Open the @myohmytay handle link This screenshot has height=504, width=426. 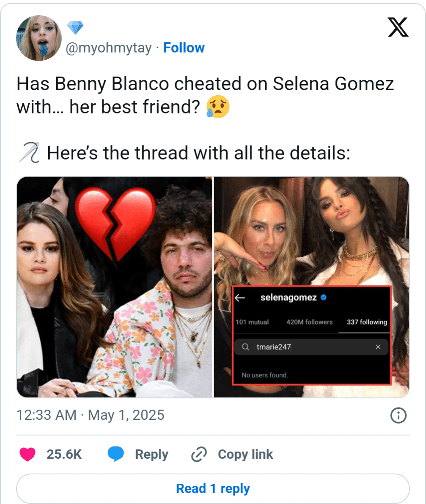(x=109, y=48)
